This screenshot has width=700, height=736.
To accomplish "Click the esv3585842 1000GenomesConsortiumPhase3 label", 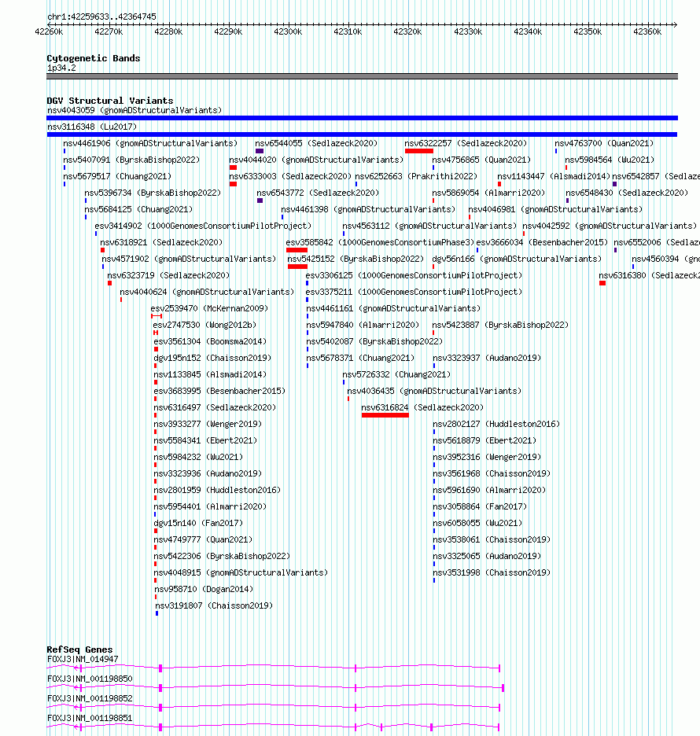I will [x=381, y=242].
